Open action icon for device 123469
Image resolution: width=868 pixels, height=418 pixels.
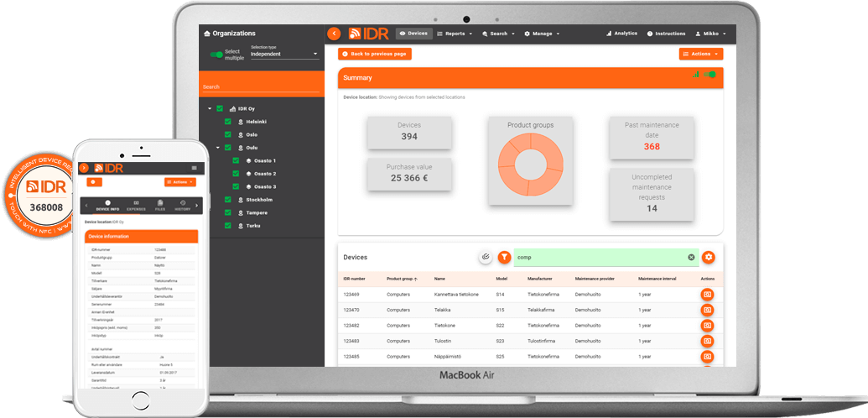[x=707, y=295]
